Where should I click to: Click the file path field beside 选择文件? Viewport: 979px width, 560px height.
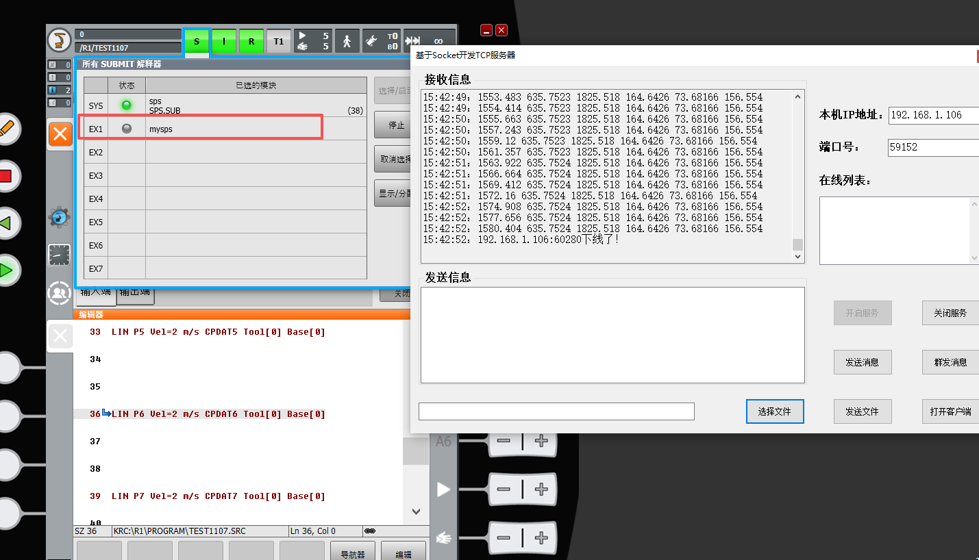pyautogui.click(x=556, y=411)
